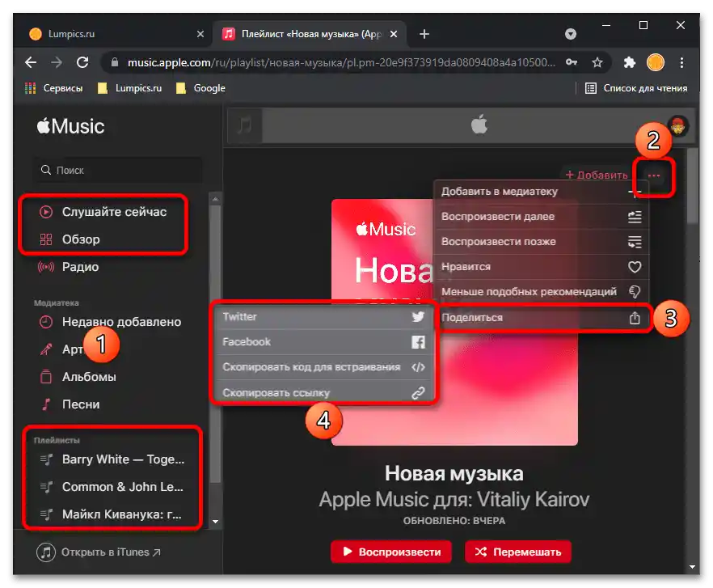Select Воспроизвести позже menu entry
Viewport: 713px width, 588px height.
point(541,242)
